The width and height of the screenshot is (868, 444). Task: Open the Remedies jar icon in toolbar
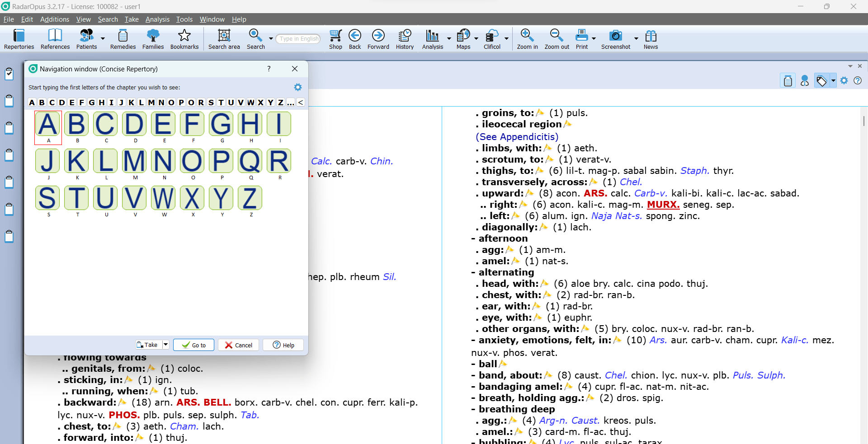click(x=123, y=39)
